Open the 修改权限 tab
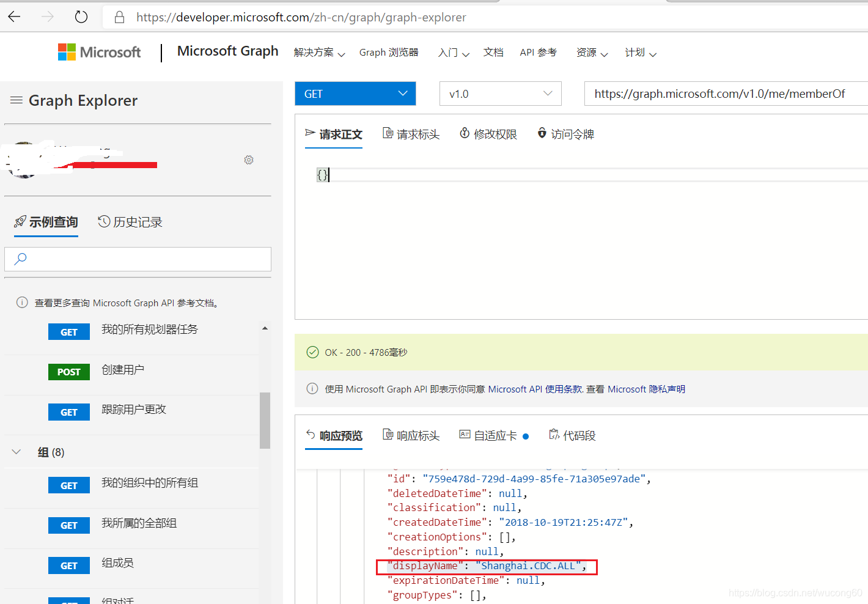This screenshot has height=604, width=868. pyautogui.click(x=488, y=134)
